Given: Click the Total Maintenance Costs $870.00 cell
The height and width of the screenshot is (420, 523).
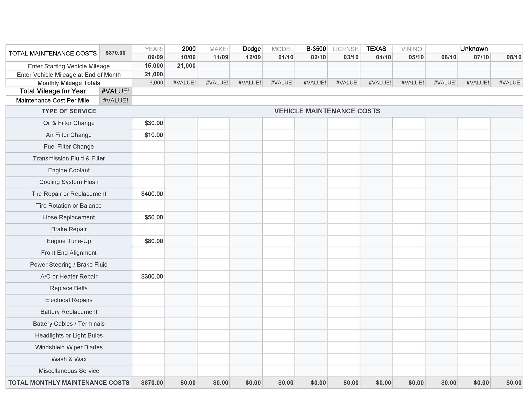Looking at the screenshot, I should point(115,53).
